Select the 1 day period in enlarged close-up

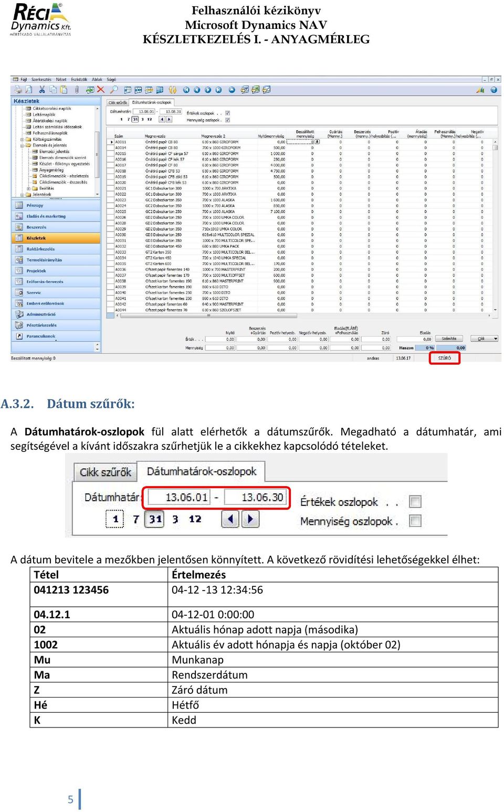click(115, 519)
